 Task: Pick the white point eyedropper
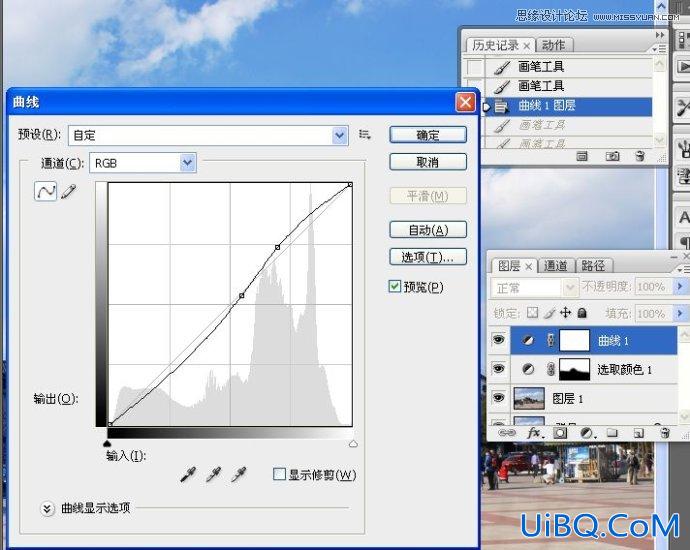239,475
